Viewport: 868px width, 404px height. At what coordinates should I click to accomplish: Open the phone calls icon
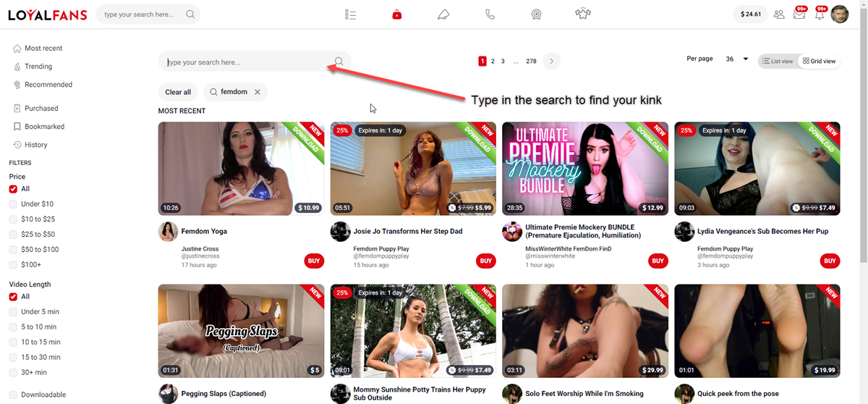(490, 14)
